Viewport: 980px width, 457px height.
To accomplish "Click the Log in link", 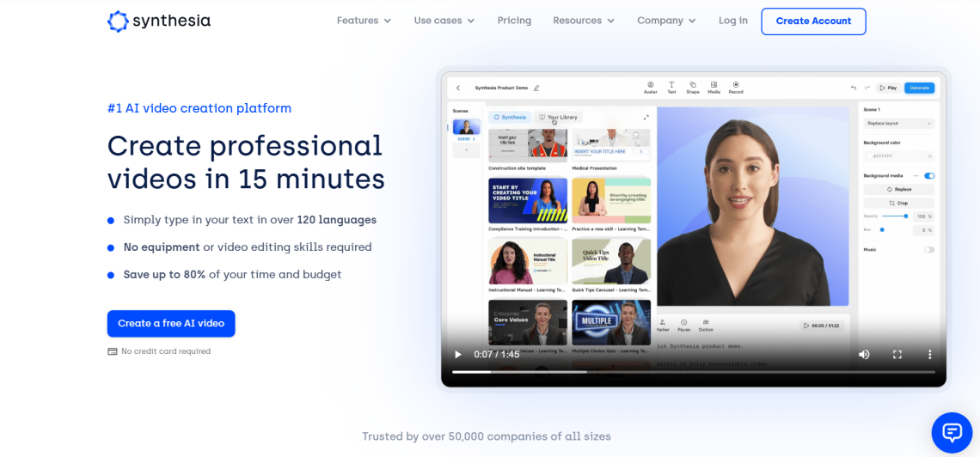I will (733, 21).
